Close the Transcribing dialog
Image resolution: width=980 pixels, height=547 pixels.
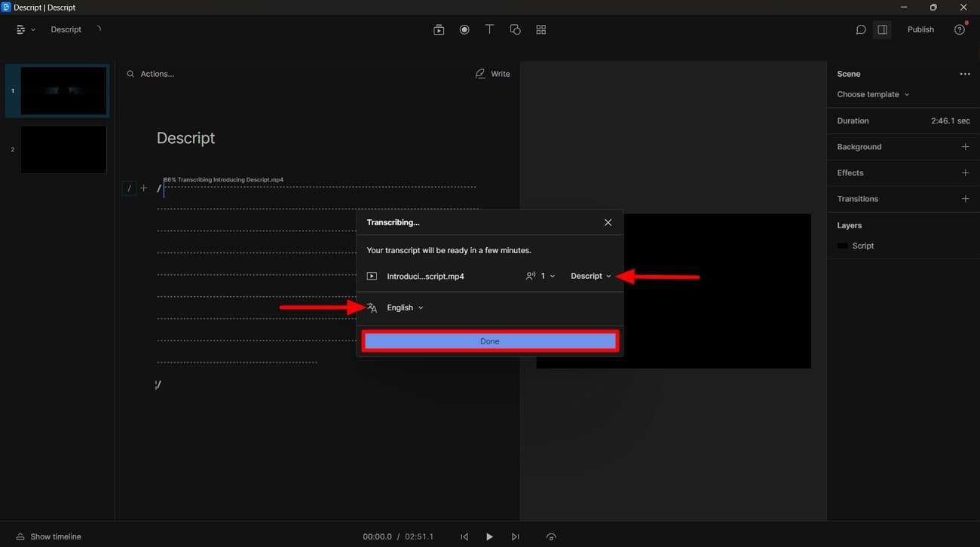point(608,222)
